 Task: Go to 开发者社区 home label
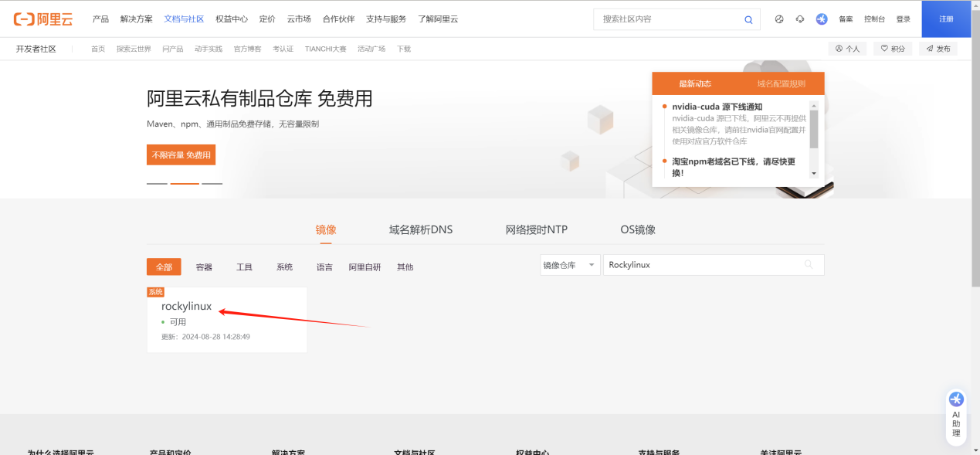click(x=36, y=49)
